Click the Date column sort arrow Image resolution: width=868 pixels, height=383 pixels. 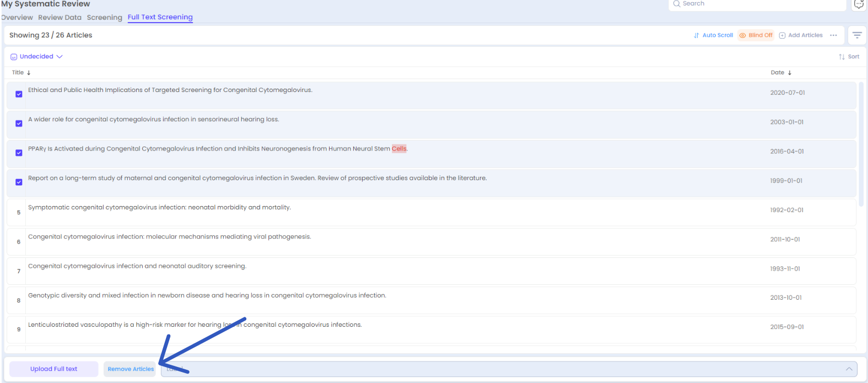click(790, 73)
